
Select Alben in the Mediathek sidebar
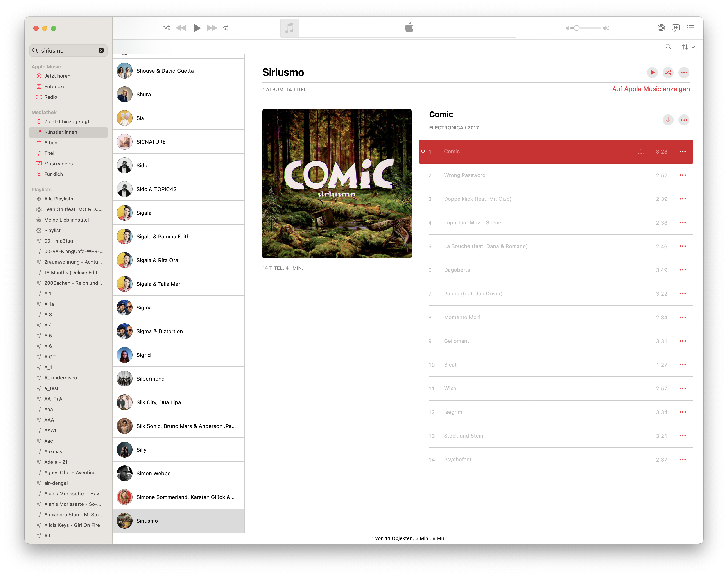tap(51, 143)
